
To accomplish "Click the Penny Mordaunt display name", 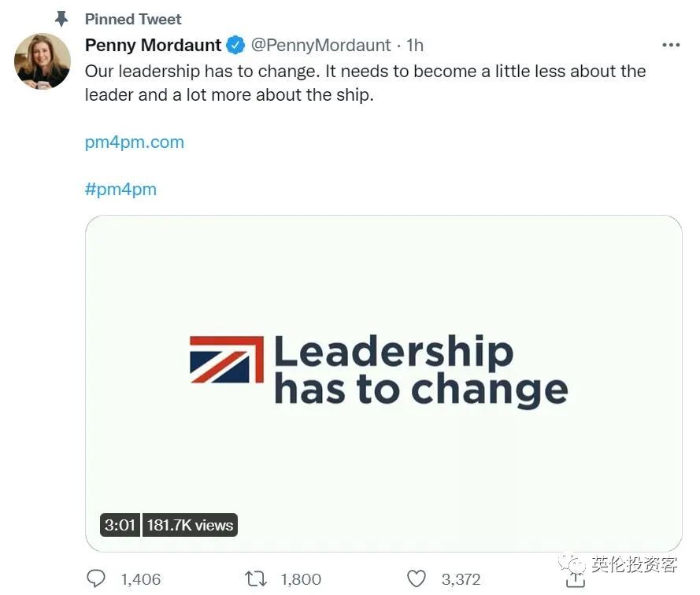I will 153,45.
